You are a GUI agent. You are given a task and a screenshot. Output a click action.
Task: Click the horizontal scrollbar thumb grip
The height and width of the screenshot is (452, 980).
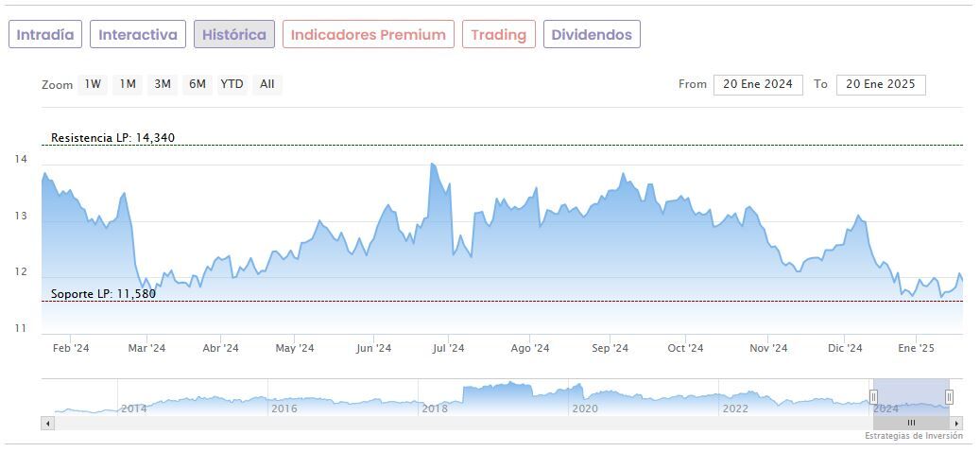point(911,423)
